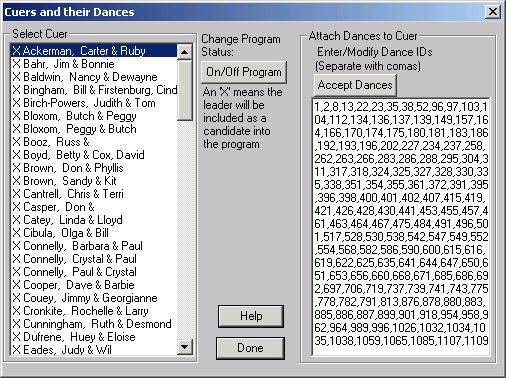506x378 pixels.
Task: Select Cunningham, Ruth & Desmond
Action: 94,324
